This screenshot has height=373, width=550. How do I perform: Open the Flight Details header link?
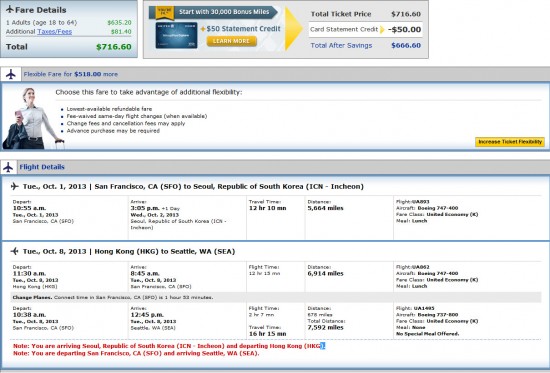click(x=42, y=167)
